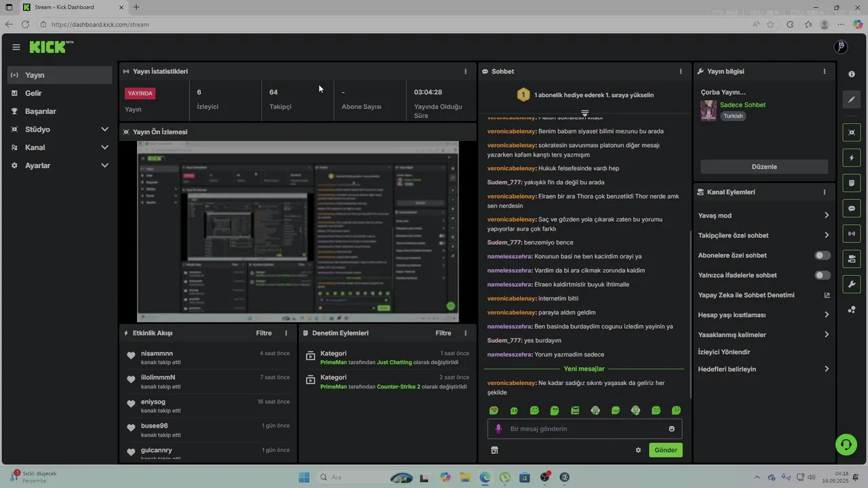Open Sohbet panel three-dot menu
The image size is (868, 488).
pos(681,71)
